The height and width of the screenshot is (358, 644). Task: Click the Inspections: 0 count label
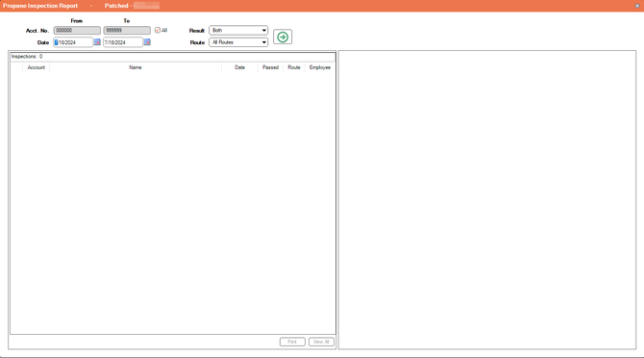[27, 57]
